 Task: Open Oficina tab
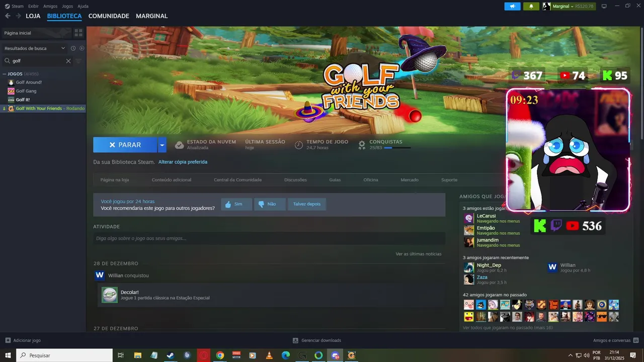click(x=371, y=180)
